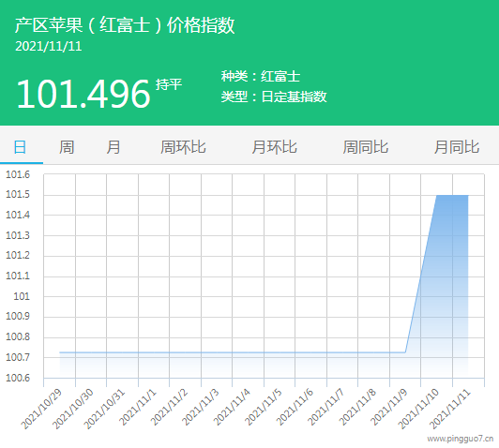Click the index value 101.496
This screenshot has width=499, height=448.
[83, 94]
